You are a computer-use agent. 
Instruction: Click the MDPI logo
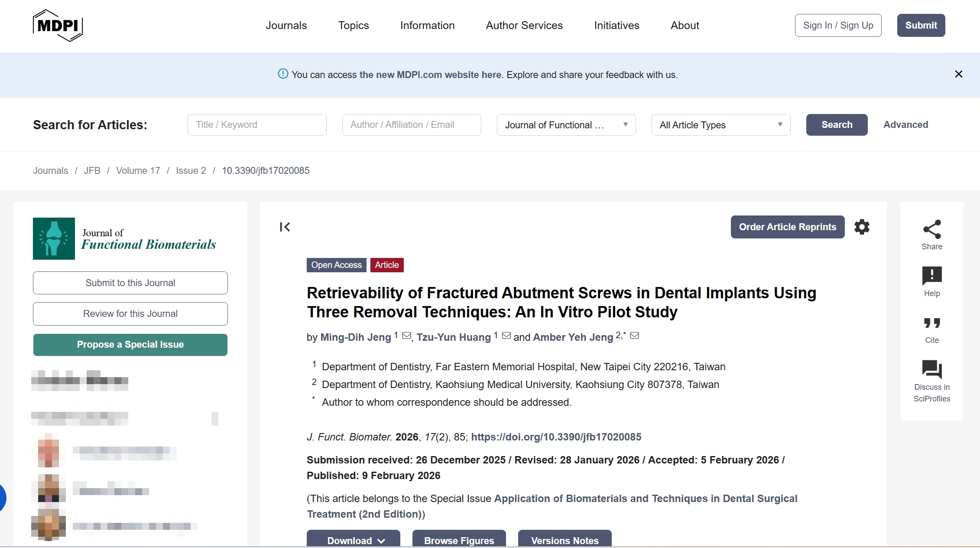pos(58,26)
